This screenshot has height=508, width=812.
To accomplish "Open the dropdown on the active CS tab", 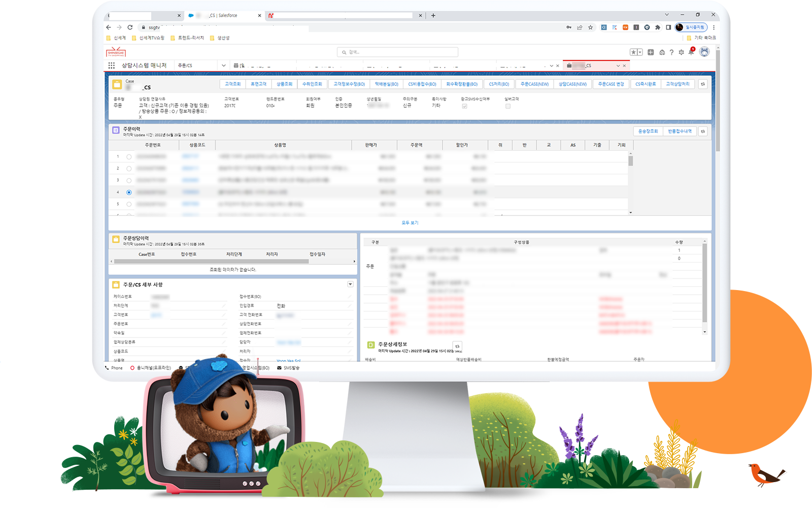I will pos(618,66).
